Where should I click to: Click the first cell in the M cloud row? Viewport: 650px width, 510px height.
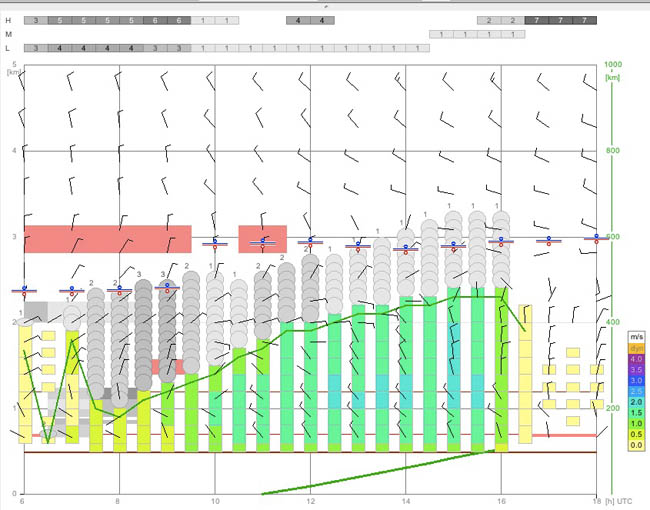[441, 34]
